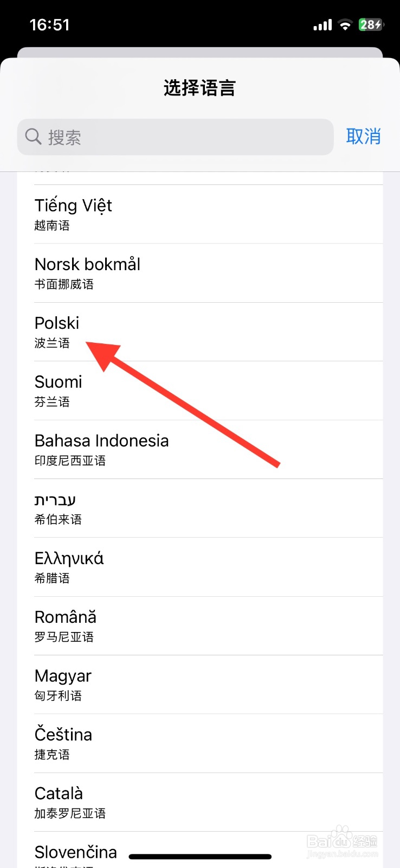Tap the 16:51 clock in status bar
Image resolution: width=400 pixels, height=868 pixels.
(49, 25)
